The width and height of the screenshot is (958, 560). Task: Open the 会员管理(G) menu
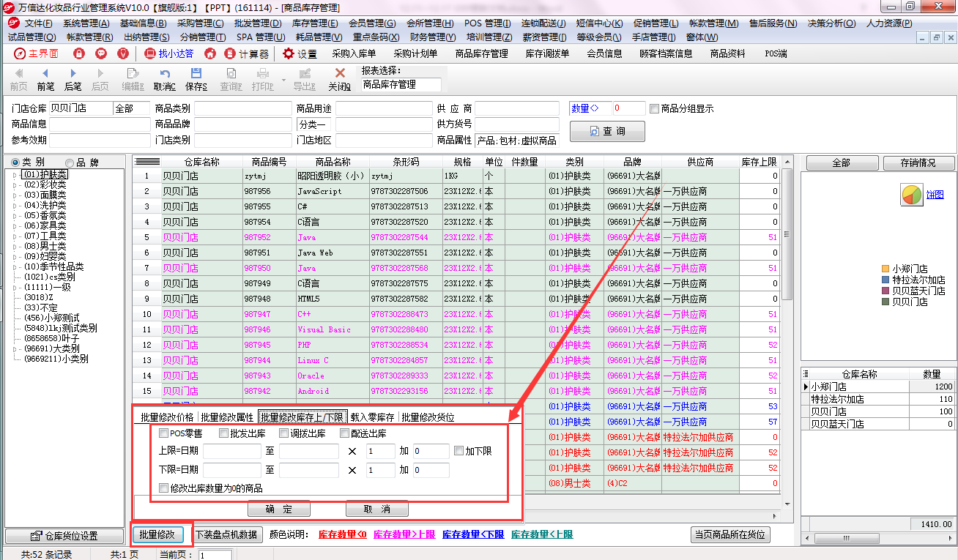(372, 23)
